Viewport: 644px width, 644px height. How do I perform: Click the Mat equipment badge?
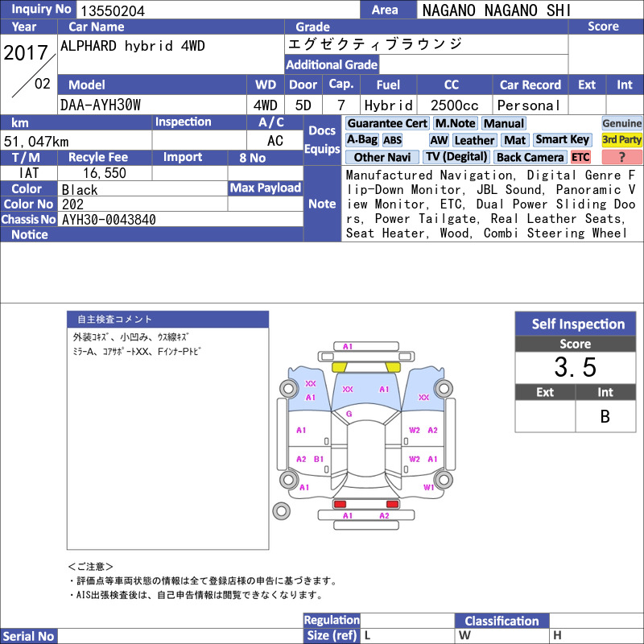pos(515,139)
